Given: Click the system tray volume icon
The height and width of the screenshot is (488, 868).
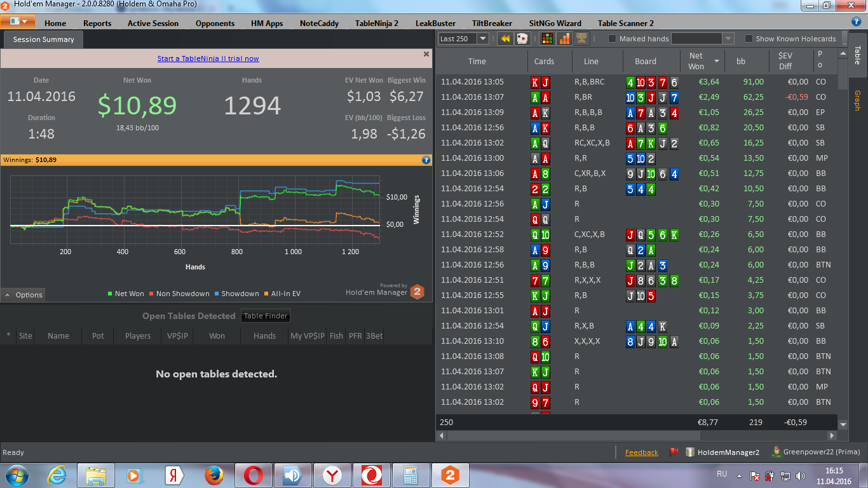Looking at the screenshot, I should pyautogui.click(x=802, y=475).
